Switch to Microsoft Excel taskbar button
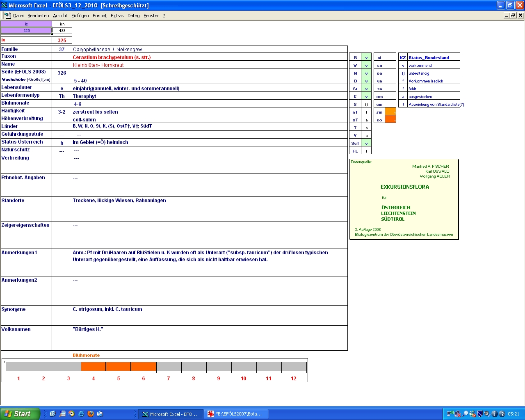525x420 pixels. pyautogui.click(x=170, y=414)
